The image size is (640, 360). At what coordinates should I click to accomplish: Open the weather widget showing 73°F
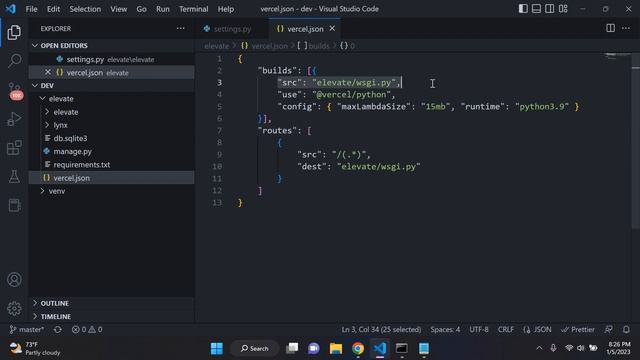pos(35,348)
